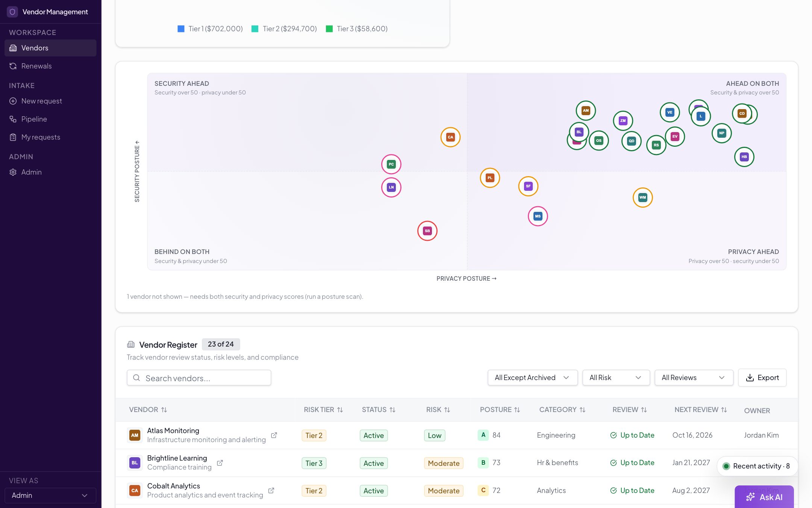The width and height of the screenshot is (812, 508).
Task: Open Atlas Monitoring external link icon
Action: (x=274, y=435)
